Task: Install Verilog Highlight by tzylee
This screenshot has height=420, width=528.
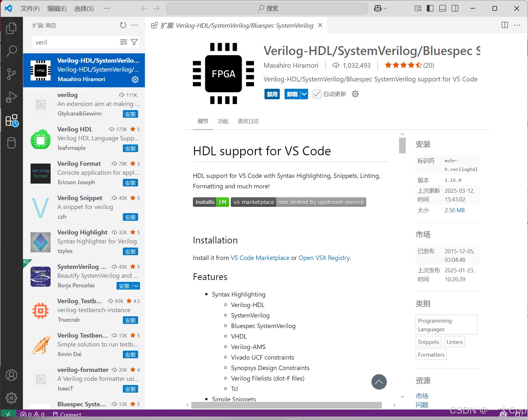Action: pos(130,251)
